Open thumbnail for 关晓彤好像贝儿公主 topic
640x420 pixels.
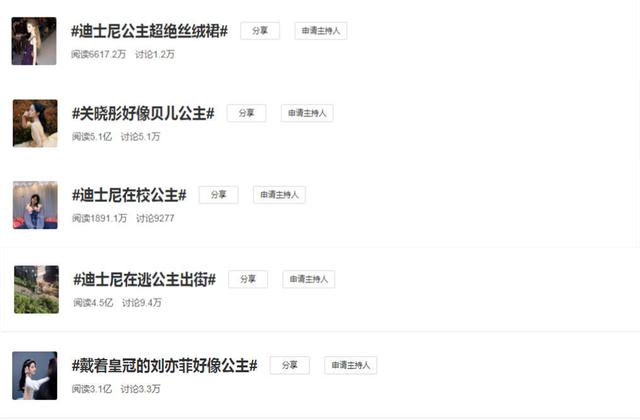(x=35, y=123)
